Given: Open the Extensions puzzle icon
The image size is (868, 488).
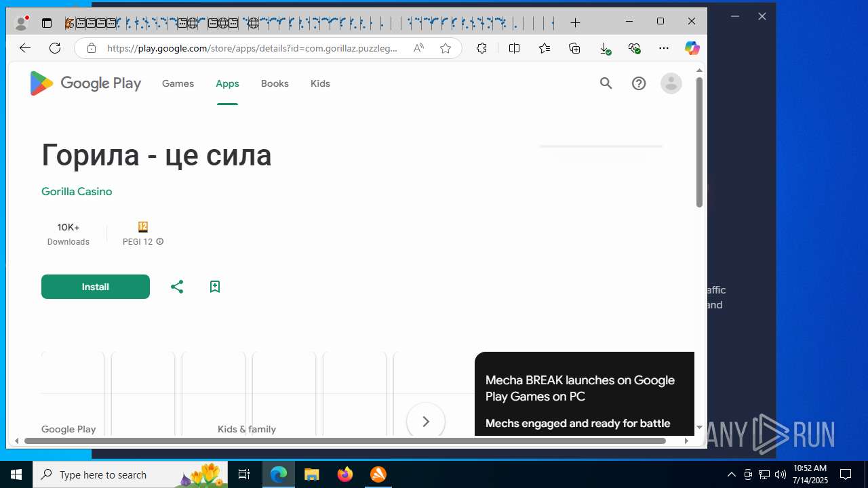Looking at the screenshot, I should click(481, 48).
